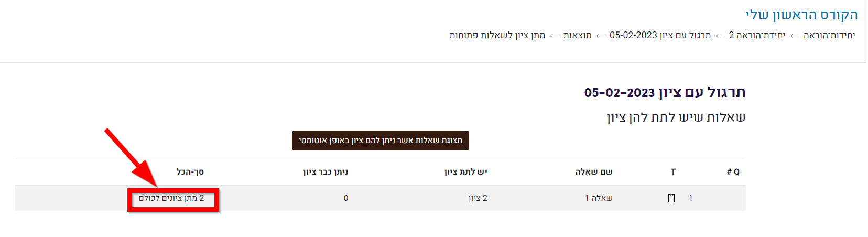868x237 pixels.
Task: Open the course title הקורס הראשון שלי
Action: click(x=801, y=15)
